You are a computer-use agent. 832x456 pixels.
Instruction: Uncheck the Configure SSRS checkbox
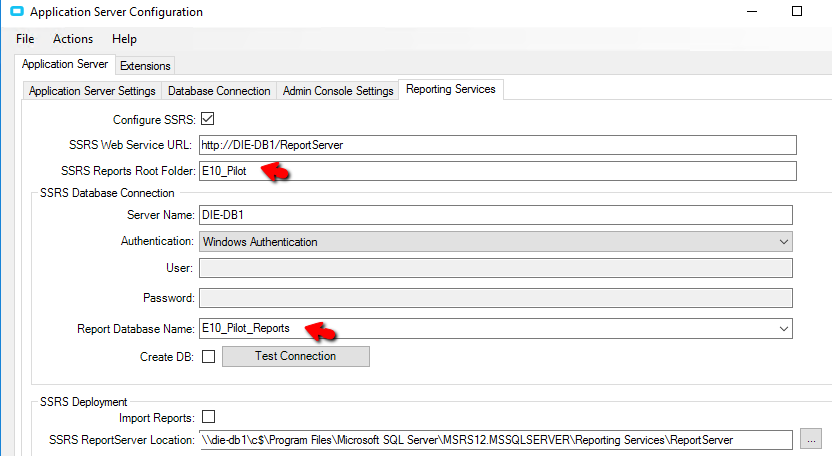pyautogui.click(x=207, y=119)
